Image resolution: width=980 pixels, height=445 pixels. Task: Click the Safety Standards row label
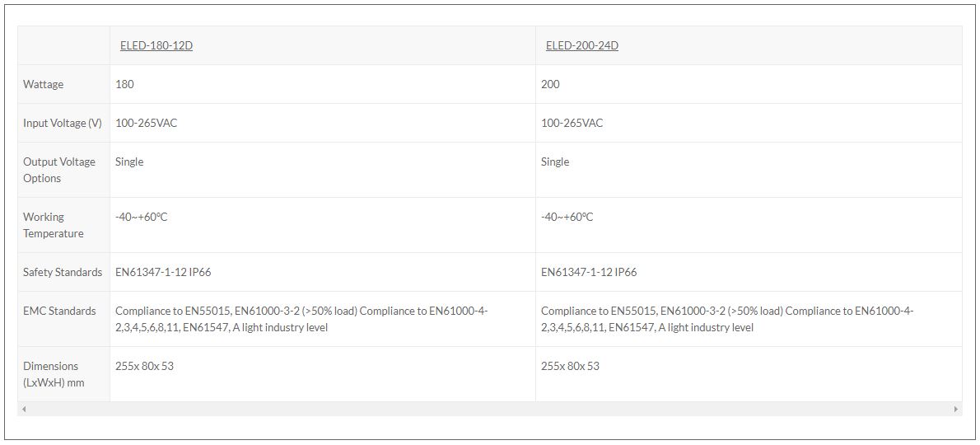(63, 272)
